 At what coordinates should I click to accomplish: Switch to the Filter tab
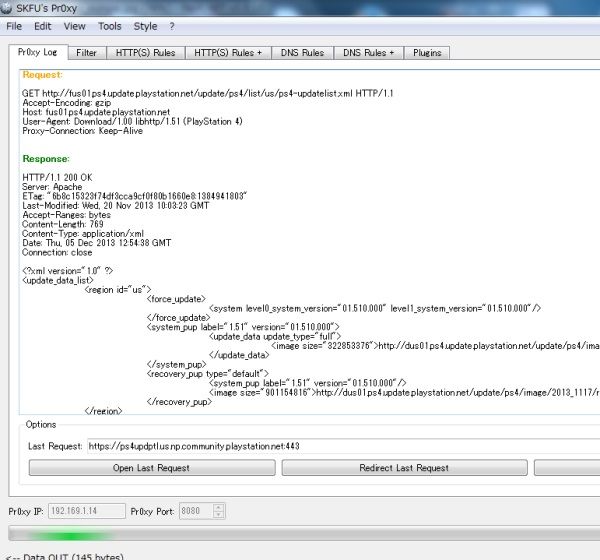(x=86, y=53)
